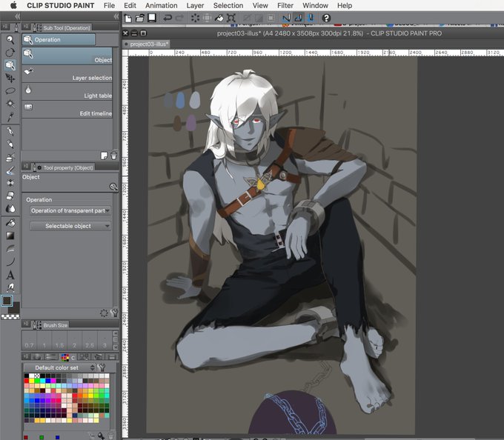
Task: Click the create copy of sub tool icon
Action: point(105,156)
